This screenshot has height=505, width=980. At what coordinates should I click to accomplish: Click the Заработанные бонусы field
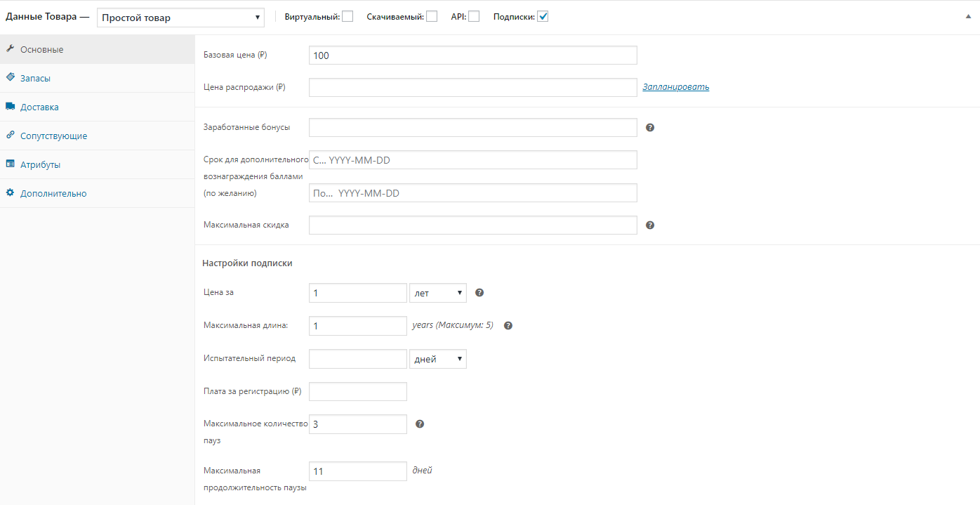pyautogui.click(x=473, y=128)
